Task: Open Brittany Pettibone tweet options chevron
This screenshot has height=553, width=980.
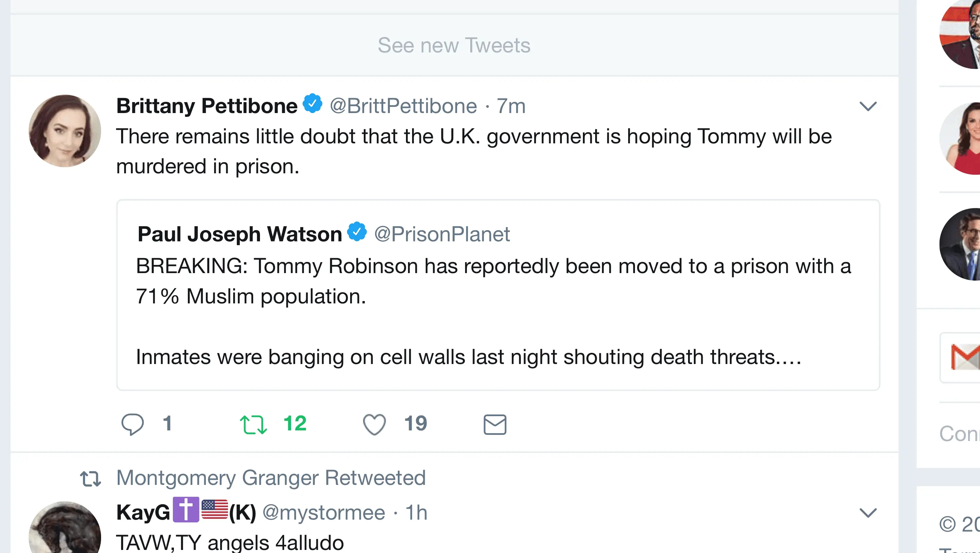Action: 868,106
